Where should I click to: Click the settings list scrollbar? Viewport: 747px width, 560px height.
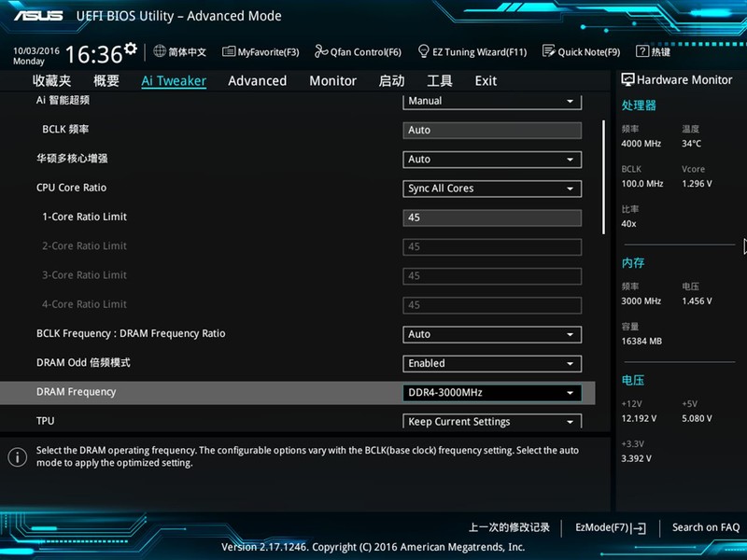click(x=603, y=176)
